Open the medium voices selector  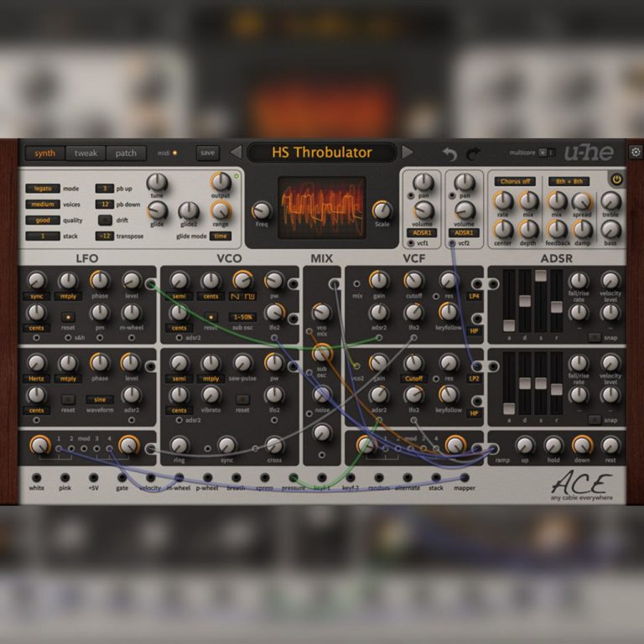coord(43,204)
